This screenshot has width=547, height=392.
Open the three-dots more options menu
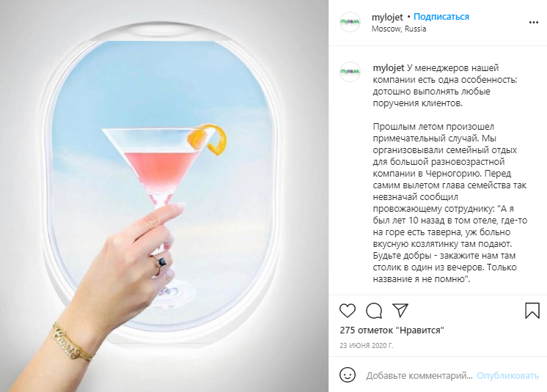tap(534, 22)
